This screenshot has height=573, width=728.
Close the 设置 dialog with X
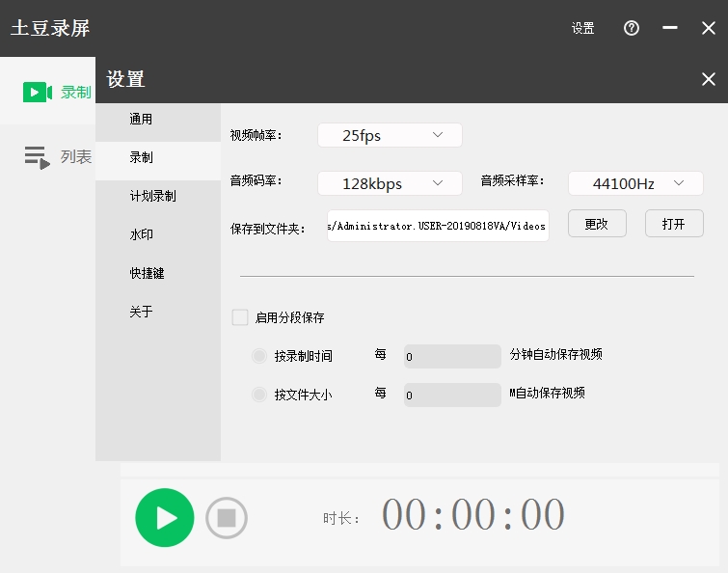tap(707, 80)
